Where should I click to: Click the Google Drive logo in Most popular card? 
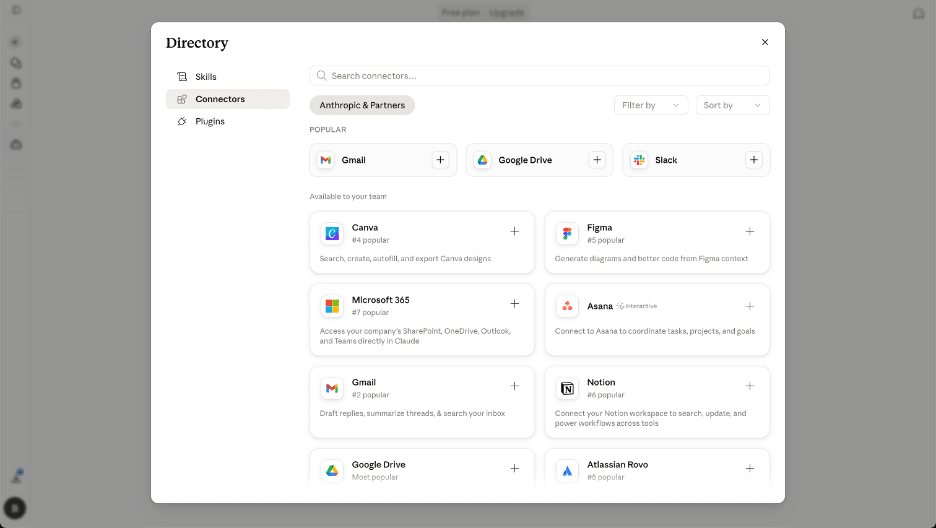(332, 471)
